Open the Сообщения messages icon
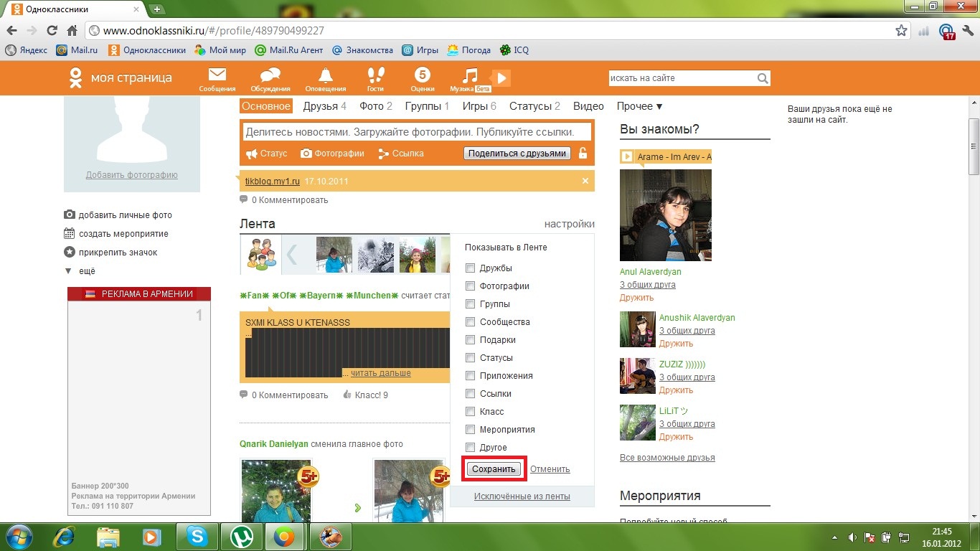Image resolution: width=980 pixels, height=551 pixels. click(217, 79)
